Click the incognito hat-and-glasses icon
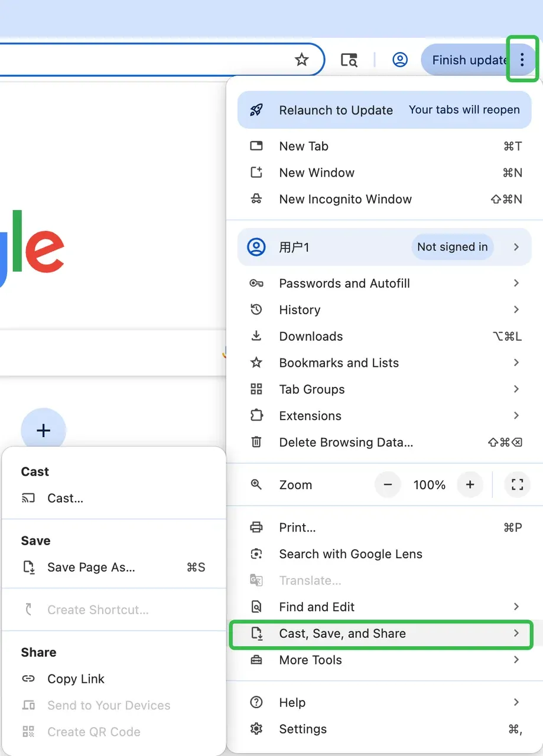The height and width of the screenshot is (756, 543). (256, 199)
